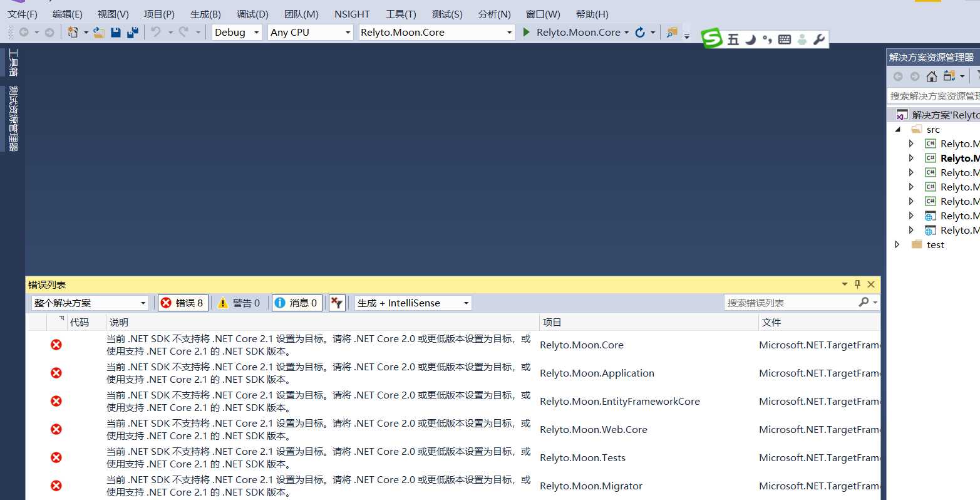Click the Sogou moon icon
This screenshot has height=500, width=980.
pyautogui.click(x=750, y=40)
